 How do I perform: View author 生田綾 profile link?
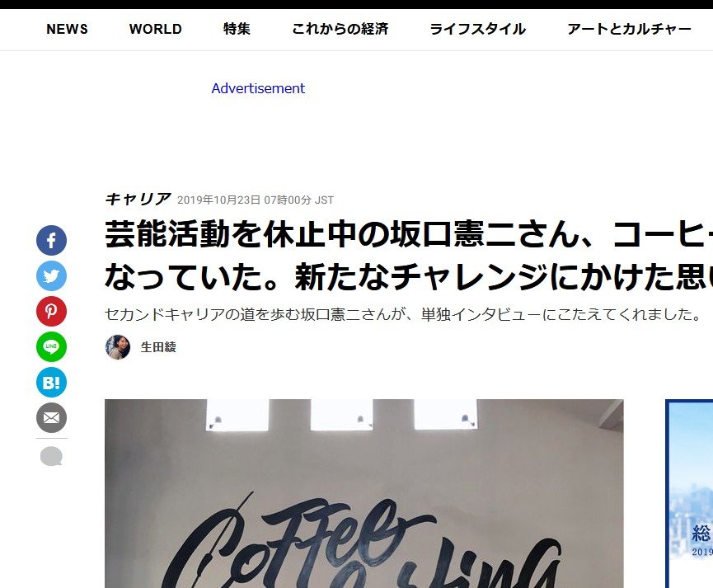(158, 347)
